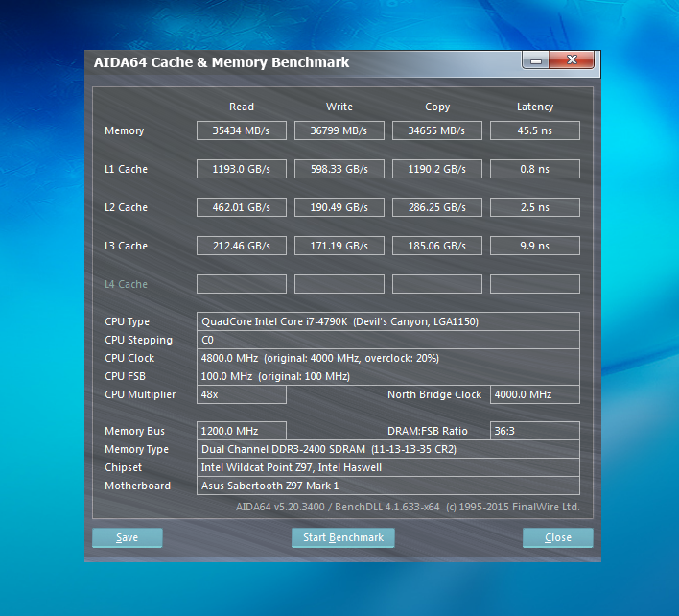Click empty L4 Cache Copy field

click(x=437, y=284)
